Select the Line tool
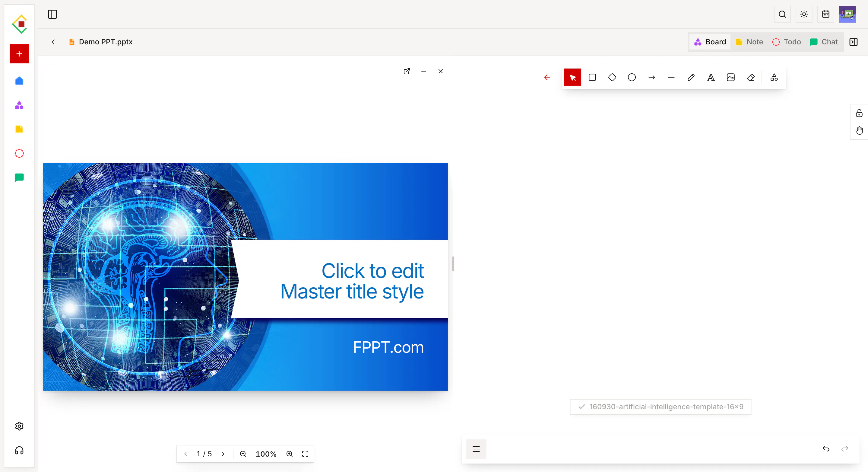Viewport: 868px width, 472px height. click(671, 77)
